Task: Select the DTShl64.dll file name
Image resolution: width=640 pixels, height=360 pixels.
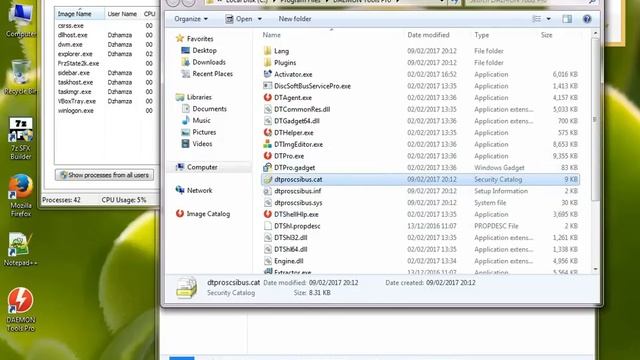Action: pos(291,249)
